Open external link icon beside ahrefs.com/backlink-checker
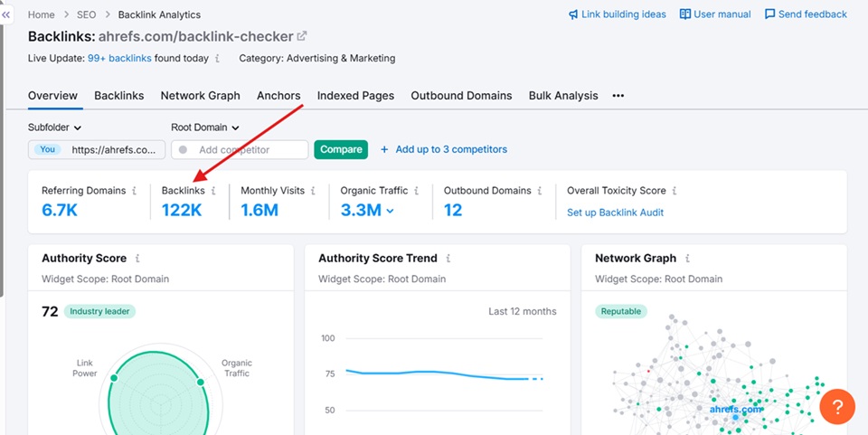Screen dimensions: 868x435 [302, 36]
